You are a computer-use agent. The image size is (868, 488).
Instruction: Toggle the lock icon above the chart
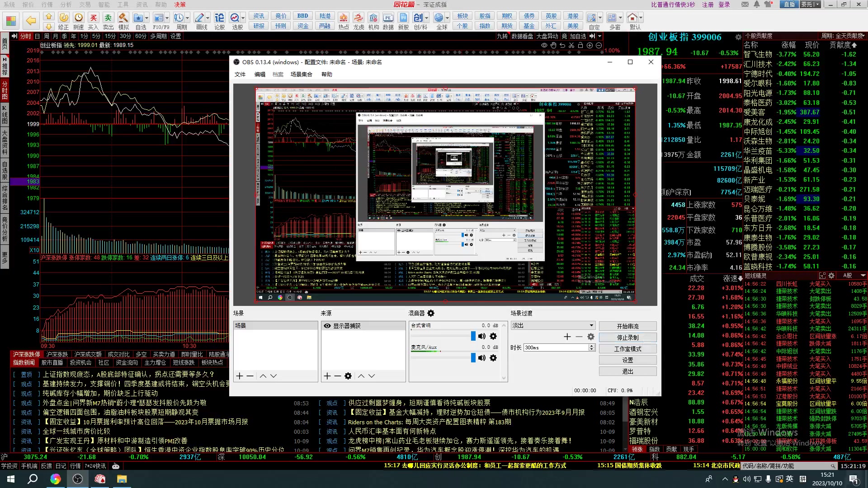coord(580,45)
